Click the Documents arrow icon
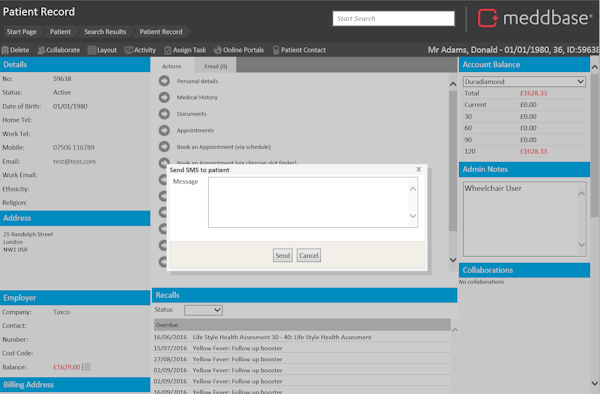Image resolution: width=600 pixels, height=394 pixels. 164,114
